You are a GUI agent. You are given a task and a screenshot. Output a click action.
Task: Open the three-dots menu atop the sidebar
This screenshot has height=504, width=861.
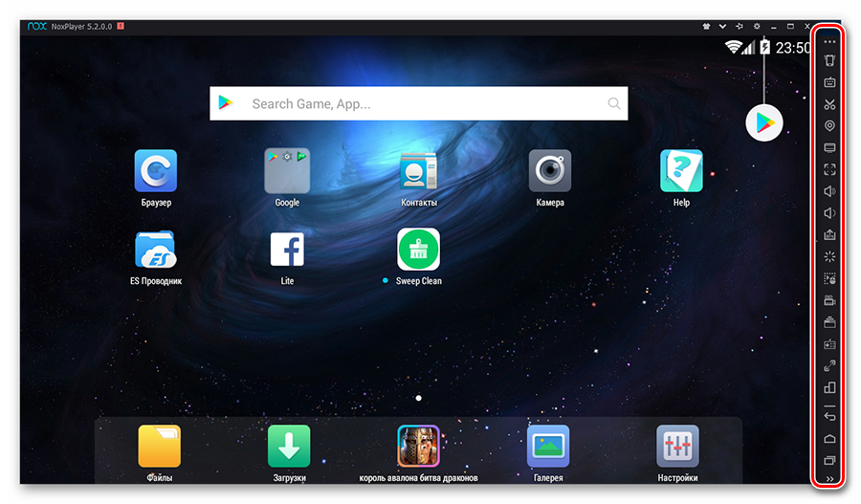(x=829, y=42)
